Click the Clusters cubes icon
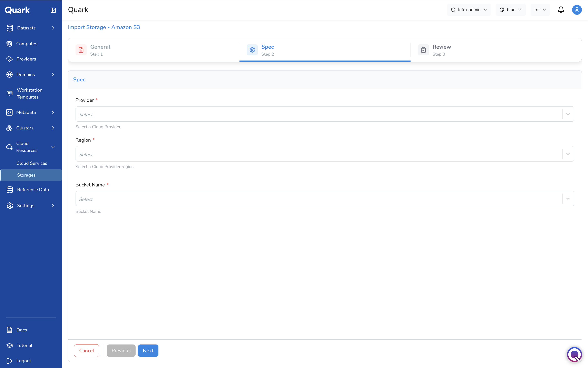Screen dimensions: 588x368 [x=9, y=128]
